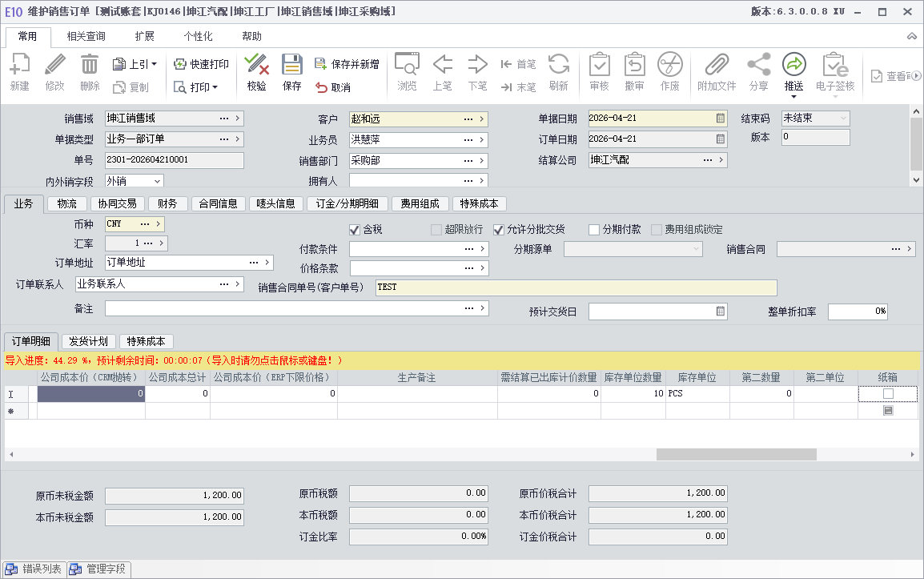Switch to the 唛头信息 tab
924x579 pixels.
275,204
